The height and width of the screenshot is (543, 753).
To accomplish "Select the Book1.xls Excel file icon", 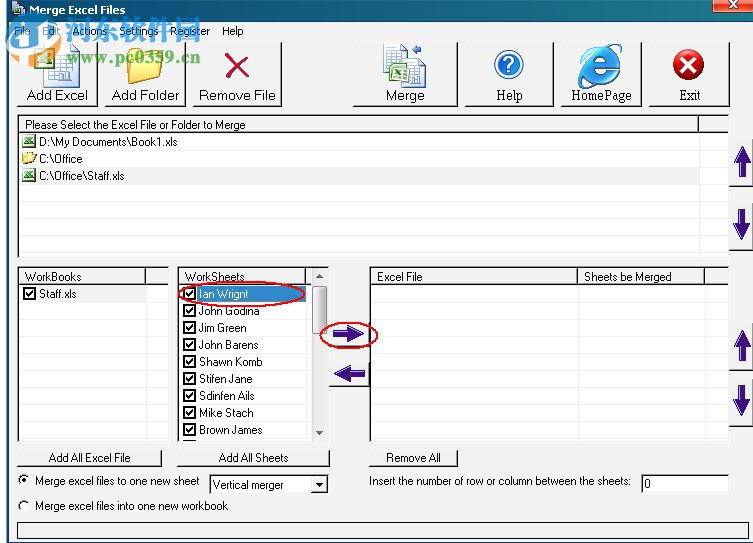I will [29, 141].
